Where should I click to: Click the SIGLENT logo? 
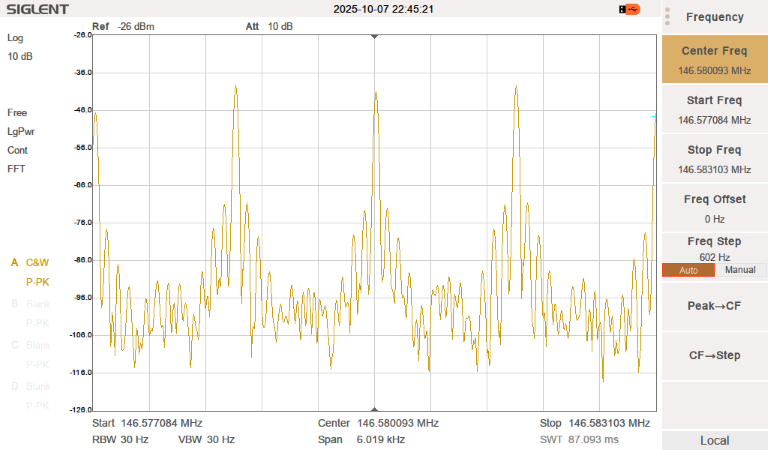pos(36,10)
